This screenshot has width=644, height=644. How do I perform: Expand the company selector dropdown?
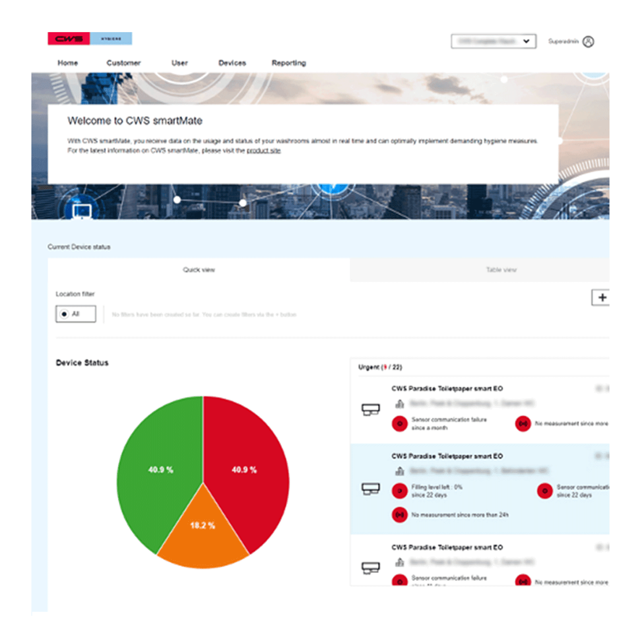[x=493, y=41]
